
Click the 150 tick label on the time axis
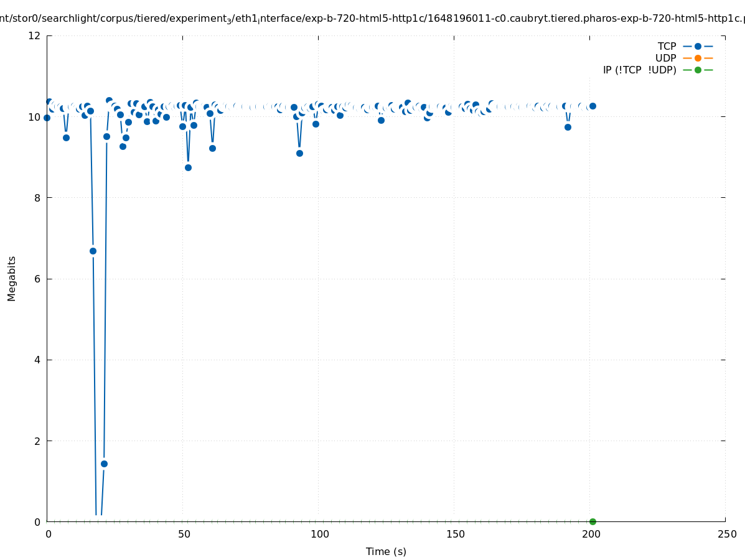point(455,534)
